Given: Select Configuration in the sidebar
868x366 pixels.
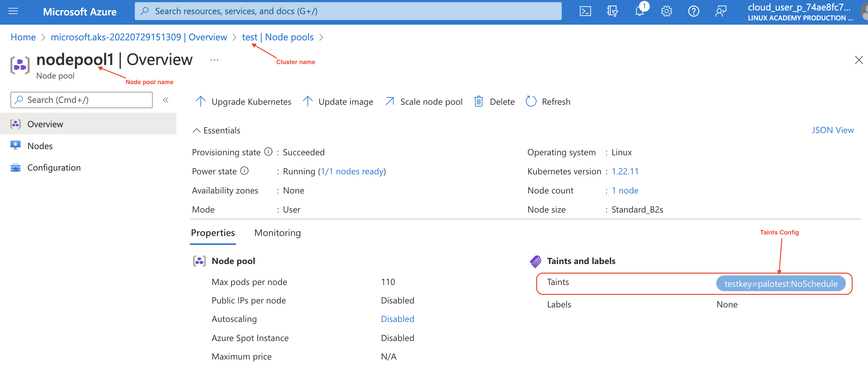Looking at the screenshot, I should pyautogui.click(x=54, y=168).
